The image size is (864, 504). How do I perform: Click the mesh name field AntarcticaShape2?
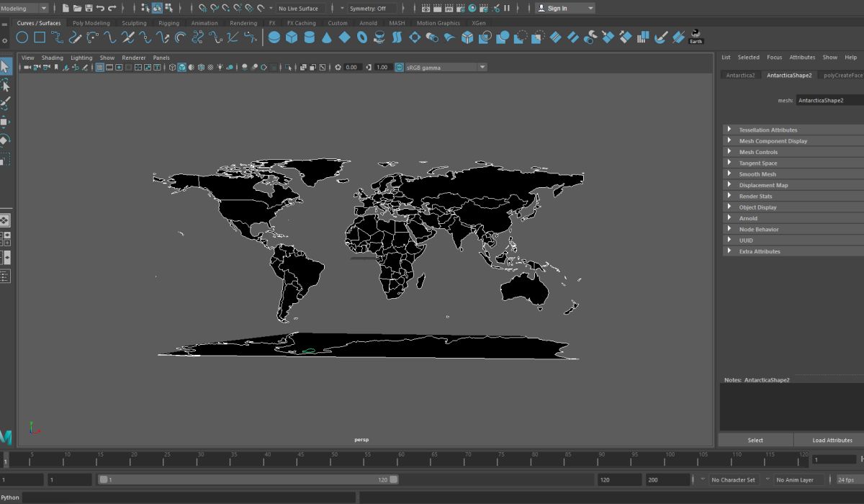828,101
